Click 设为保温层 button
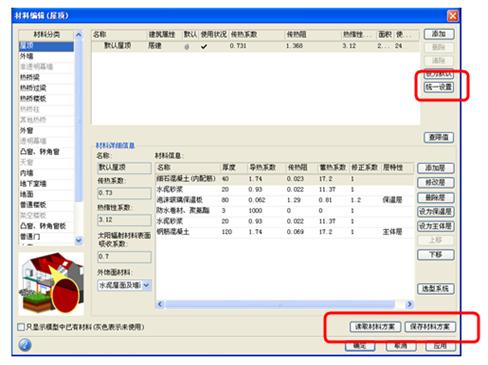This screenshot has width=488, height=365. [x=435, y=212]
